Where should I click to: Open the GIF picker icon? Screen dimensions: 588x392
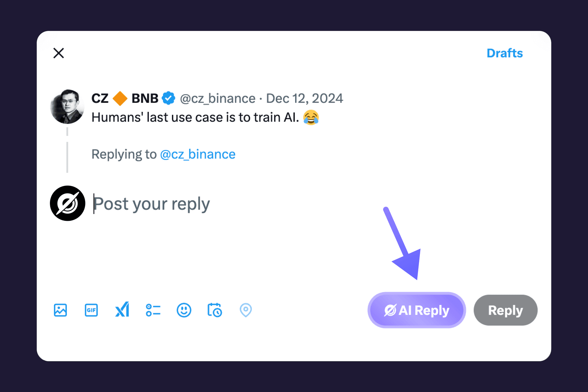[x=91, y=310]
